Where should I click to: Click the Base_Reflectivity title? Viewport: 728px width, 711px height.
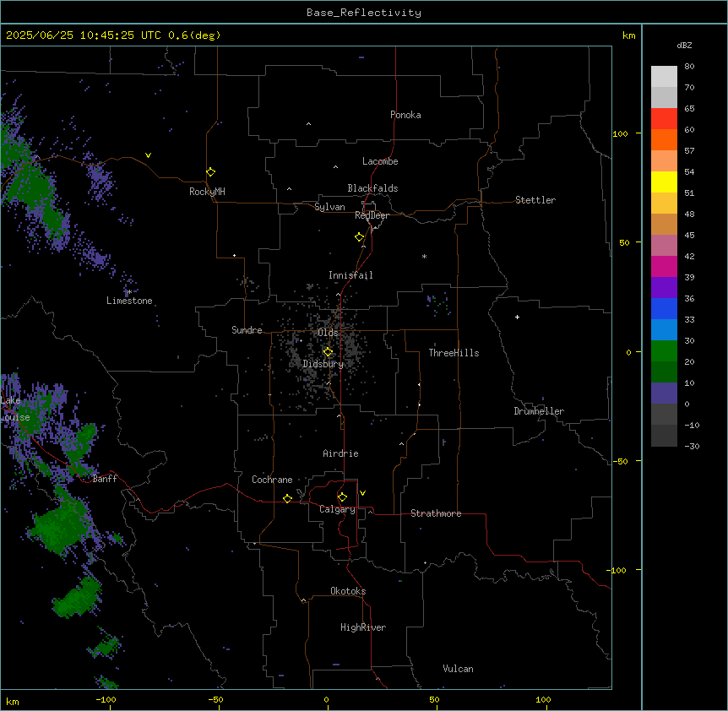coord(364,13)
